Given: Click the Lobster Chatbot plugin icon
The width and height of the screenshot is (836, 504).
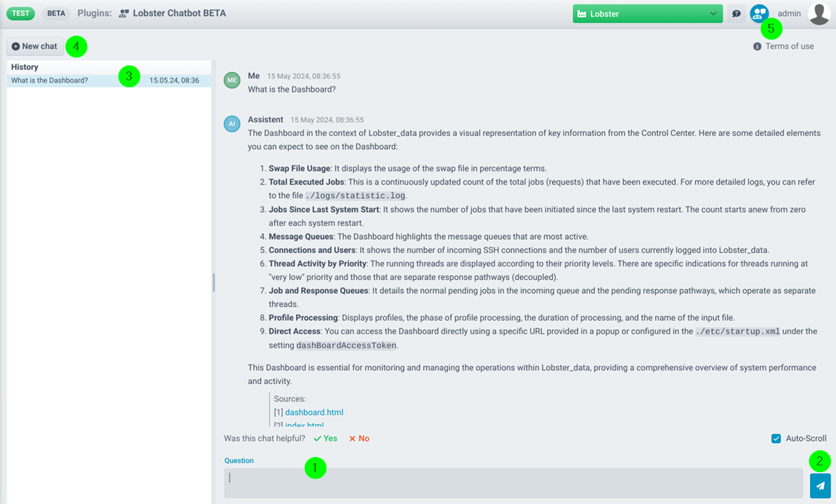Looking at the screenshot, I should point(124,13).
